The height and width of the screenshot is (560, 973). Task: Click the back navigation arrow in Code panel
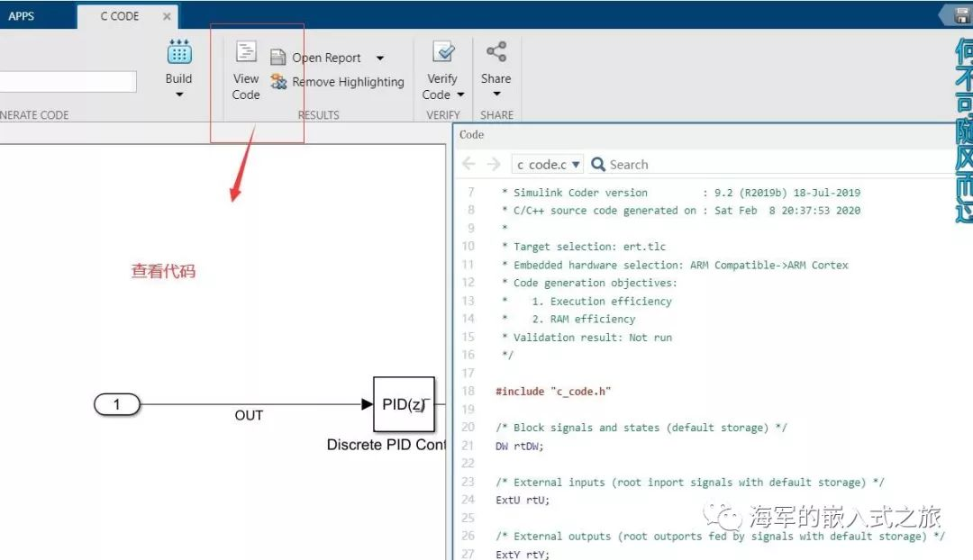pyautogui.click(x=468, y=164)
